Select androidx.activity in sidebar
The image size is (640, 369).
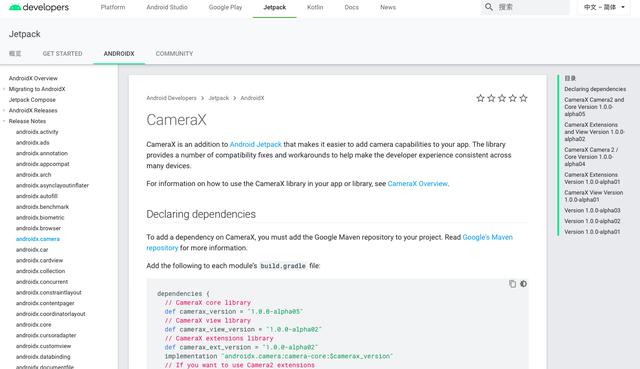(x=37, y=132)
